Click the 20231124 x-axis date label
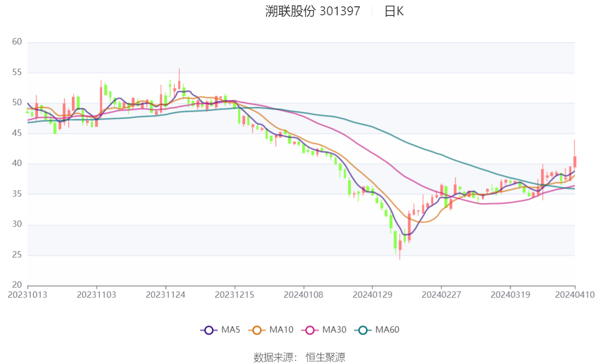599x364 pixels. 165,295
